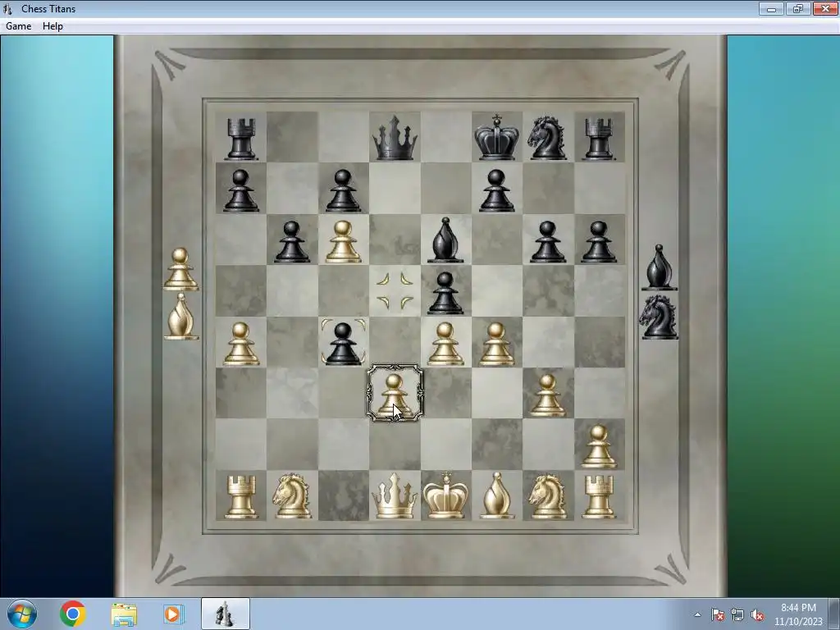Screen dimensions: 840x630
Task: Select the black pawn on a7
Action: click(241, 190)
